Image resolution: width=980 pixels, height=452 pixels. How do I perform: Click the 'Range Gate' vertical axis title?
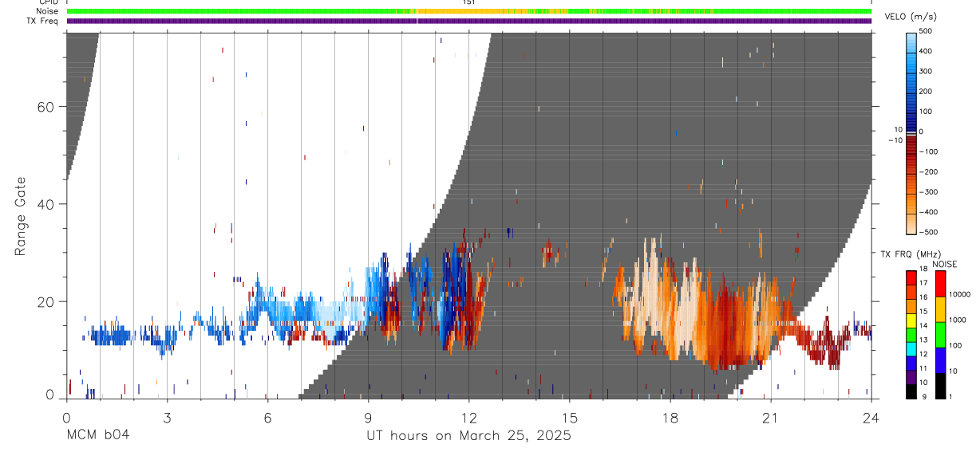tap(21, 216)
